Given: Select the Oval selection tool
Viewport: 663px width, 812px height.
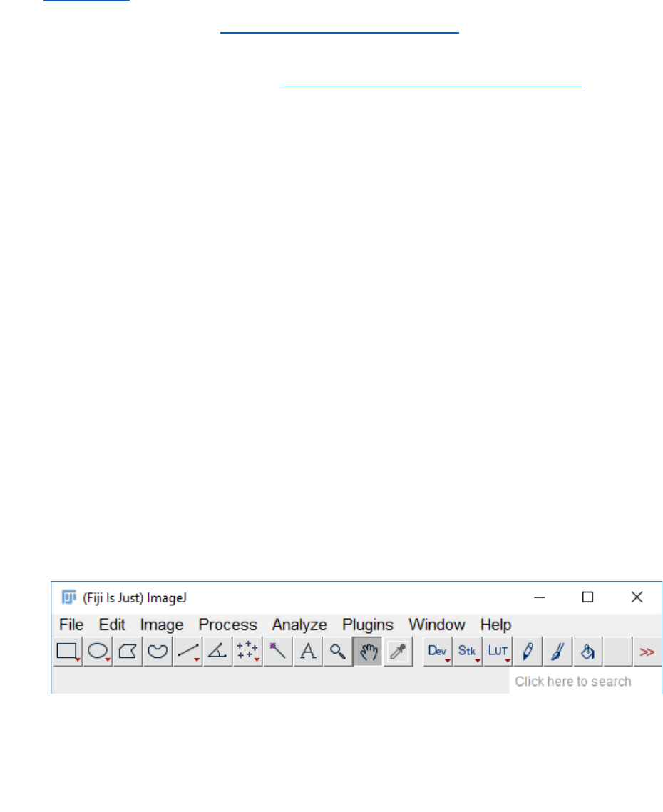Looking at the screenshot, I should tap(98, 652).
